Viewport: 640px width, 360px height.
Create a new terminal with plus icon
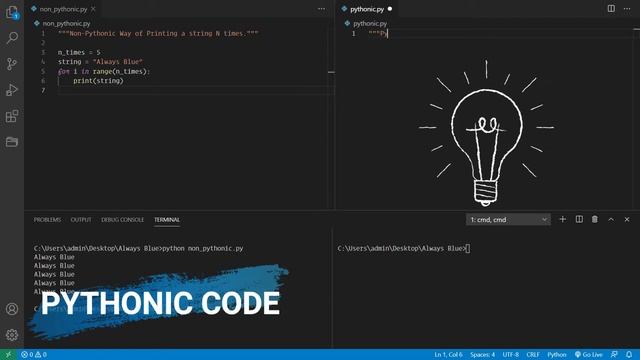[x=562, y=219]
